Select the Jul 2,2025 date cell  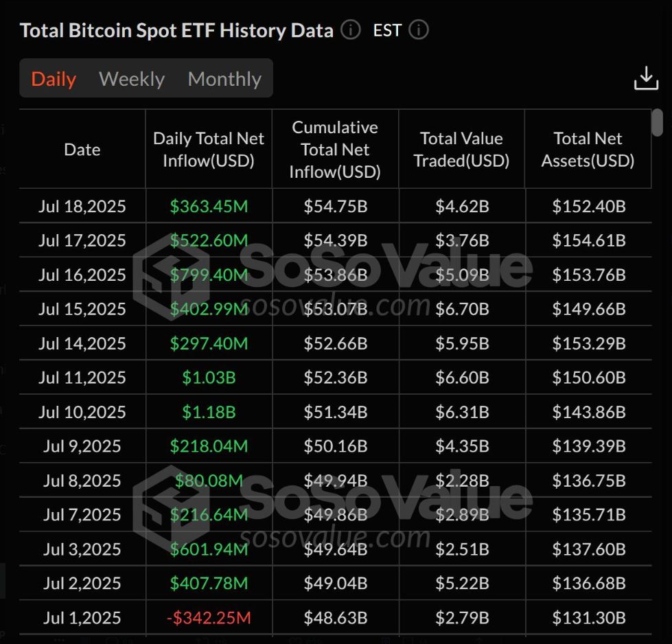(82, 583)
